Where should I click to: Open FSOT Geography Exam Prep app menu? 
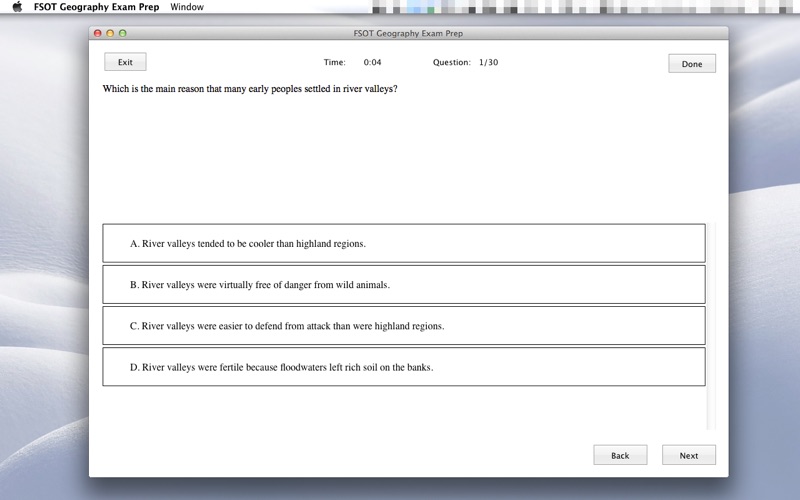point(96,7)
